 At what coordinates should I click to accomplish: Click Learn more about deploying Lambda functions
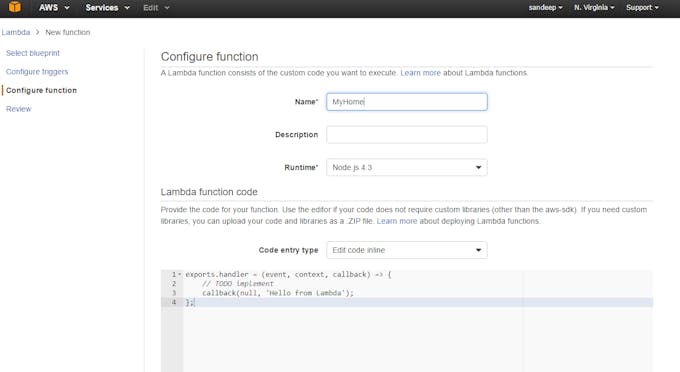[x=396, y=221]
